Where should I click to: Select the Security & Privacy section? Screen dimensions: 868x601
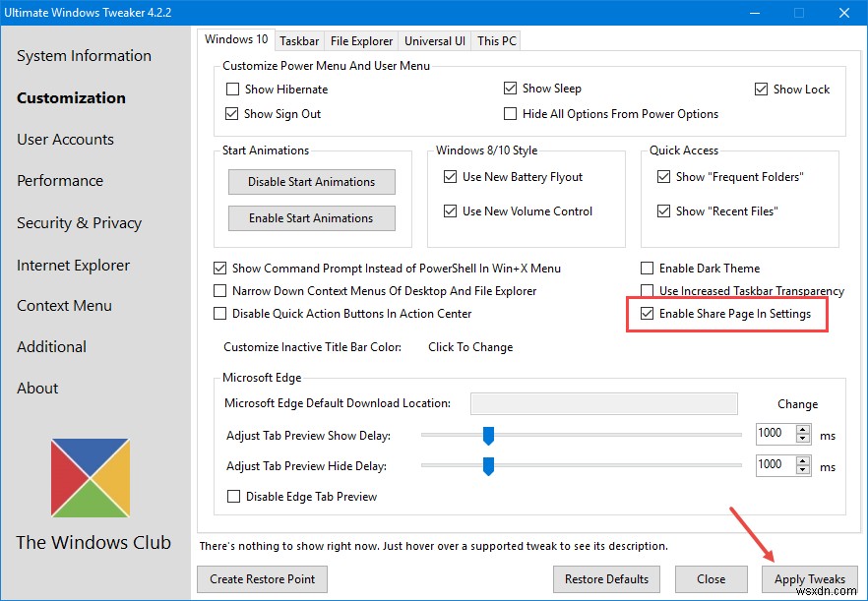[79, 222]
